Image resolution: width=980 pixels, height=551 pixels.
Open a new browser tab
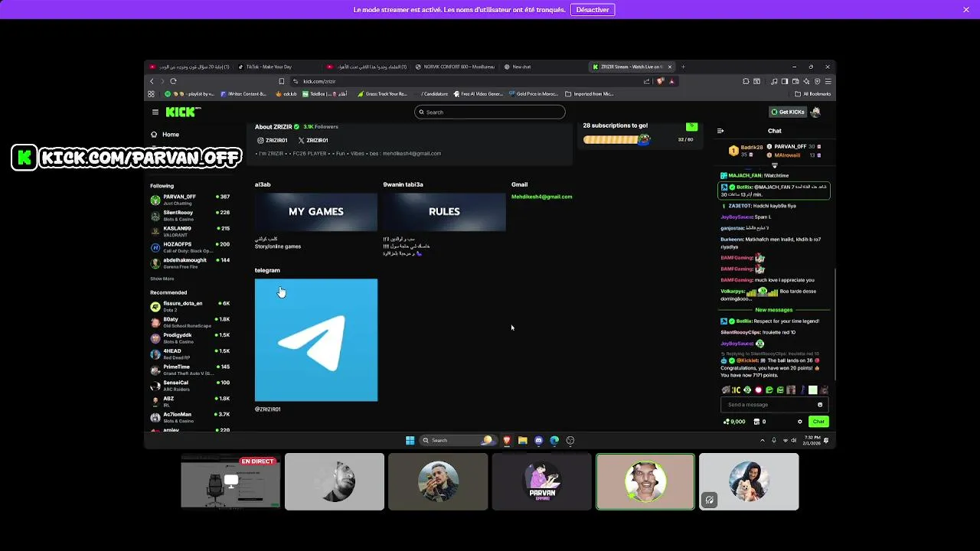point(683,67)
